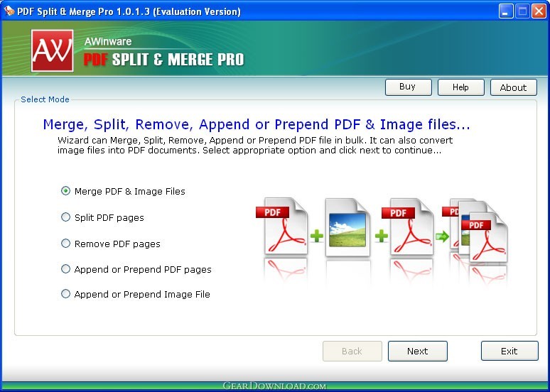The height and width of the screenshot is (392, 550).
Task: Click the first PDF document icon
Action: point(285,227)
